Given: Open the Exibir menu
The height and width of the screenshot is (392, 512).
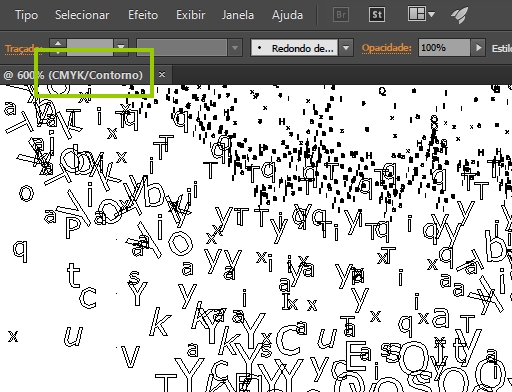Looking at the screenshot, I should 191,15.
